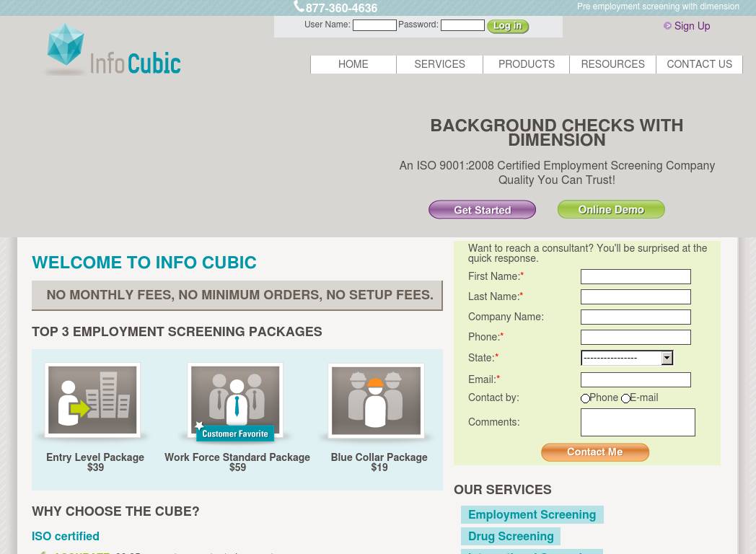Select the Phone contact option
This screenshot has height=554, width=756.
[585, 399]
